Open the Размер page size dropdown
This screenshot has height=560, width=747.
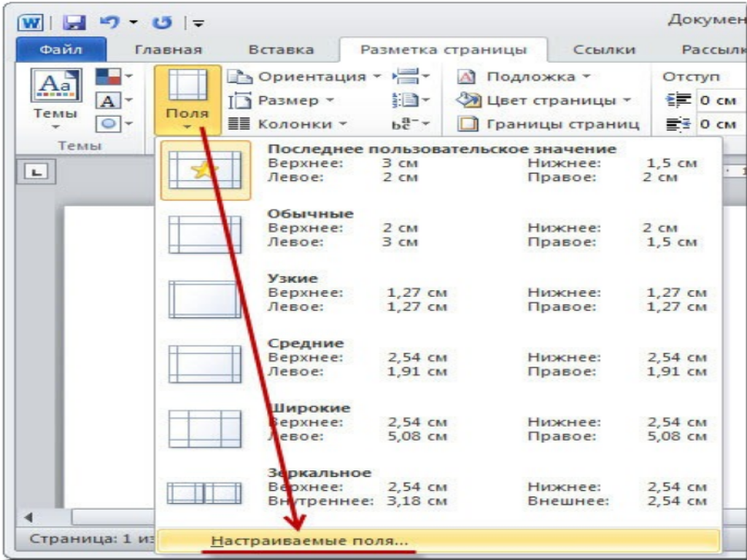pos(281,101)
